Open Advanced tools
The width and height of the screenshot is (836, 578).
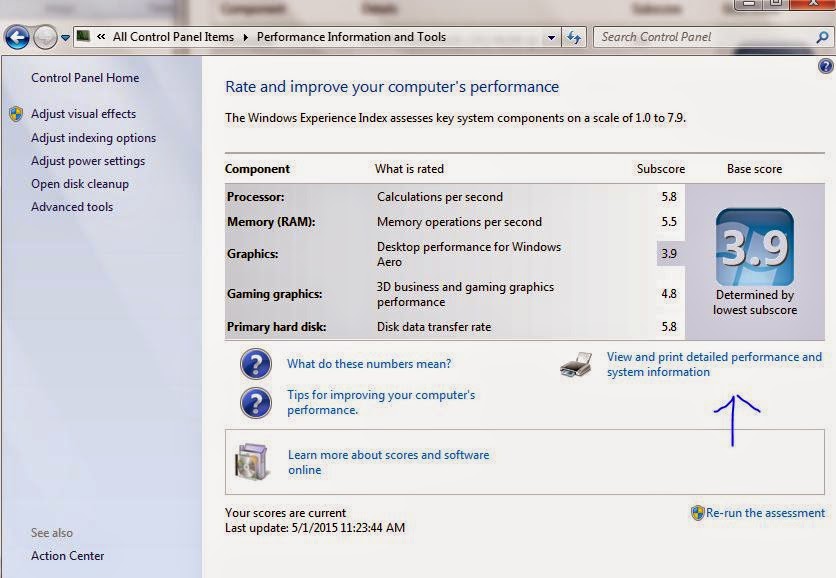(72, 207)
